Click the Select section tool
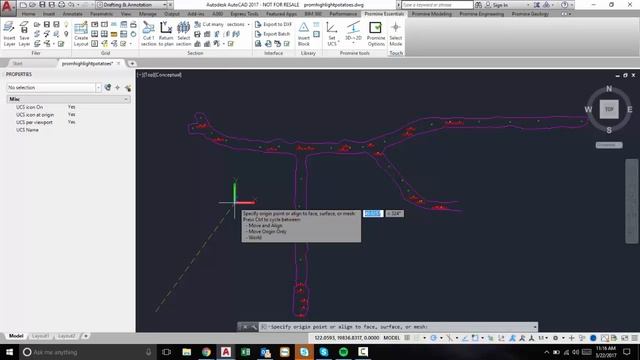The height and width of the screenshot is (360, 640). tap(183, 33)
